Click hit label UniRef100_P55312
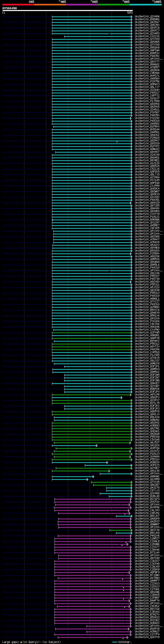Image resolution: width=164 pixels, height=644 pixels. 147,344
